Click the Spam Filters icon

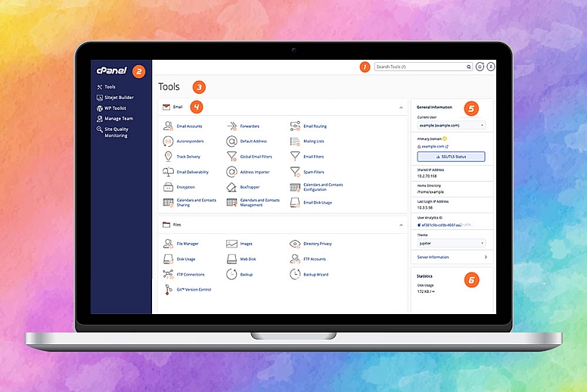(295, 172)
